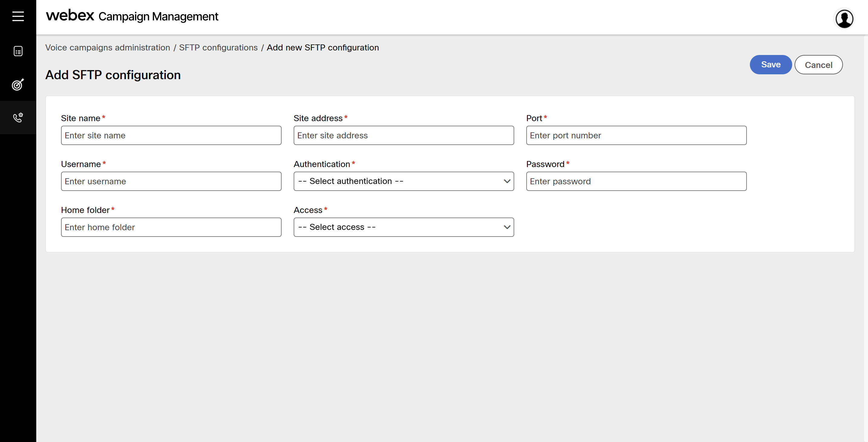
Task: Select the Username text box
Action: click(171, 181)
